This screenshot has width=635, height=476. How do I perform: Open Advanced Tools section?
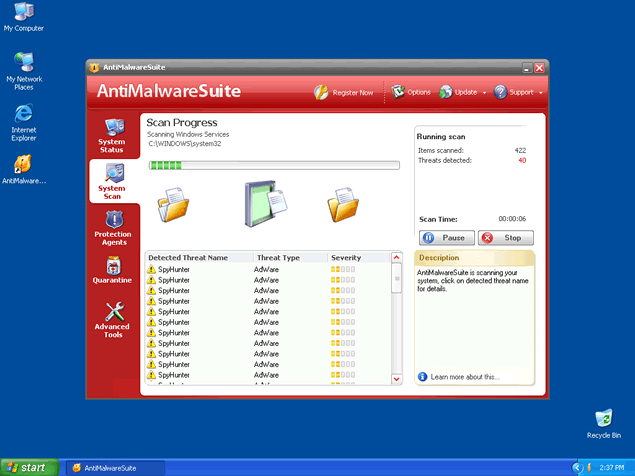point(112,319)
